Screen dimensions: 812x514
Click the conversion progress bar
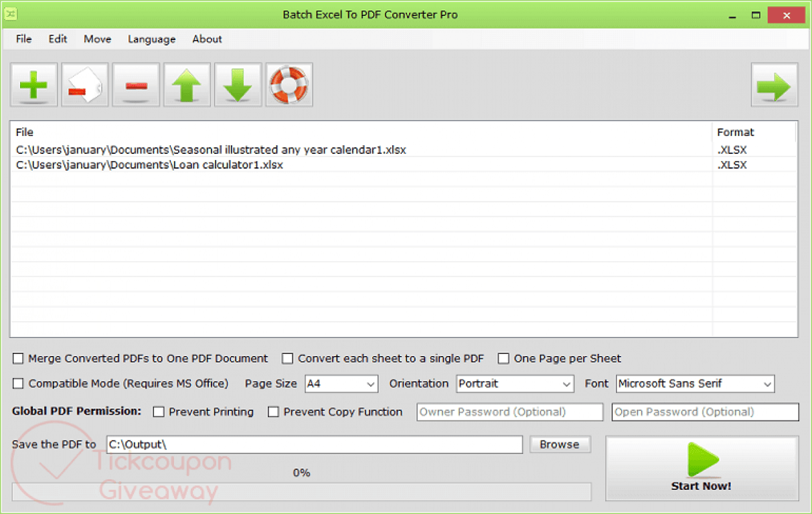coord(301,491)
